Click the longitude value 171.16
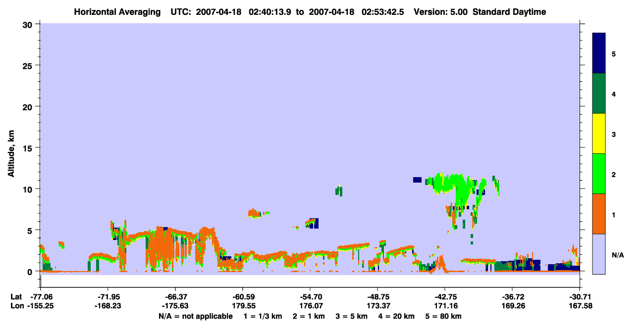 pyautogui.click(x=445, y=306)
